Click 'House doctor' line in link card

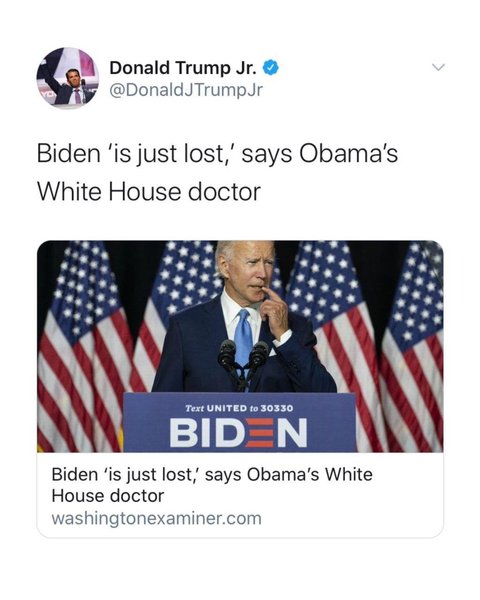coord(108,496)
